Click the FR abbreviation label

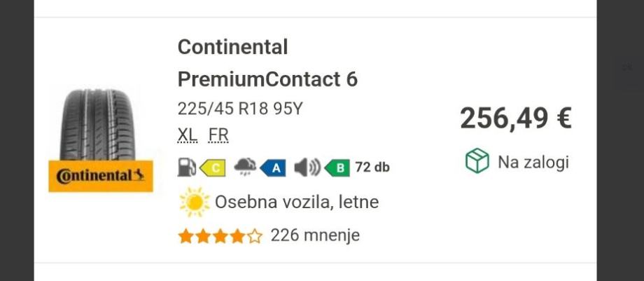coord(218,135)
